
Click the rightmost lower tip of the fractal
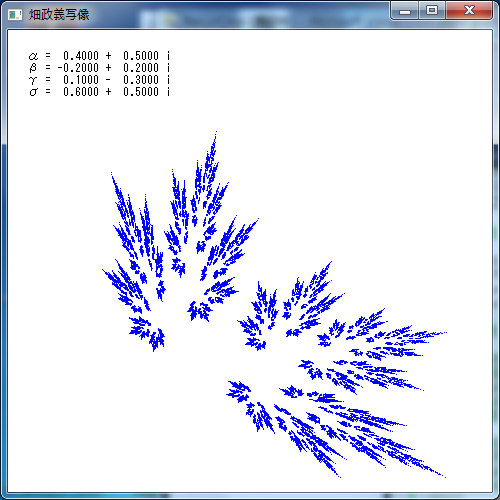[444, 476]
